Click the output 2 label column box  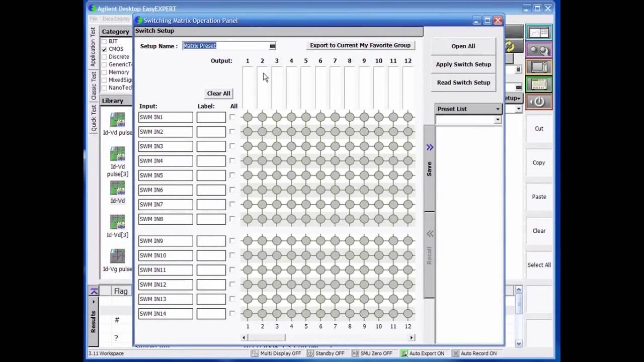tap(262, 87)
